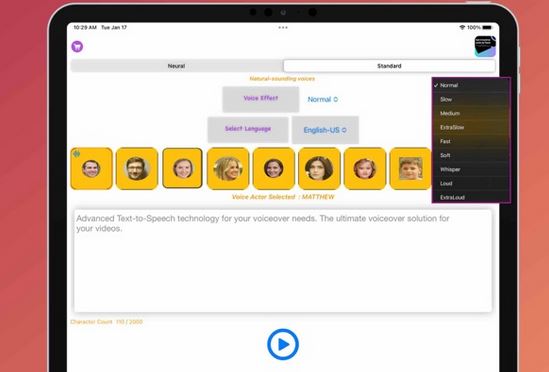The width and height of the screenshot is (549, 372).
Task: Open the purple shopping cart store icon
Action: pyautogui.click(x=77, y=46)
